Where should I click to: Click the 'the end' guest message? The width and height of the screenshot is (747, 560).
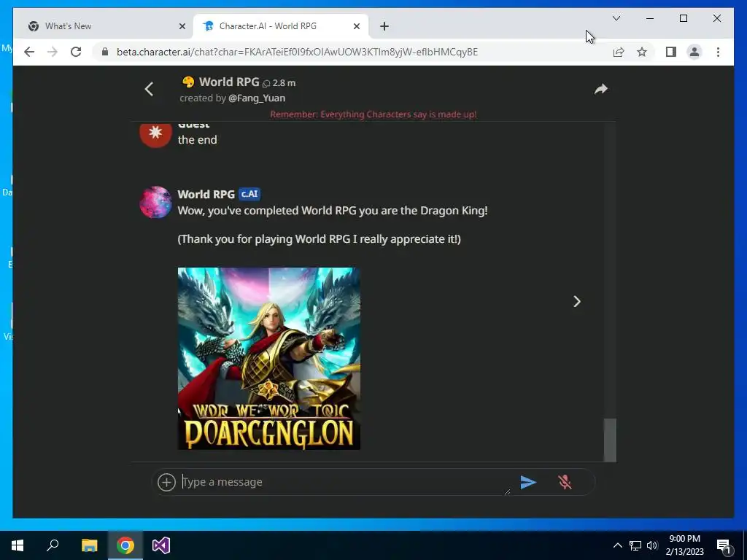(x=197, y=140)
